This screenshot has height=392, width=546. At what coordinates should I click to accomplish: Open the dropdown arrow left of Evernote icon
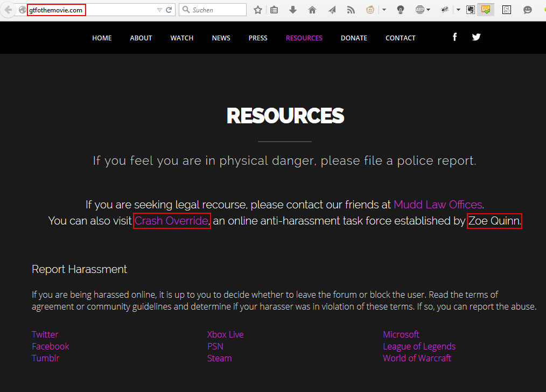(x=459, y=10)
